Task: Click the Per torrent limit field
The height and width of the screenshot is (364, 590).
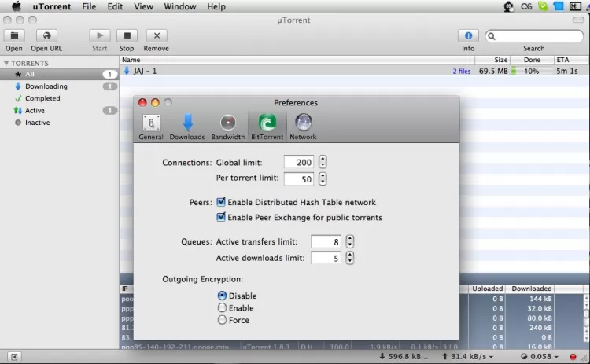Action: coord(299,178)
